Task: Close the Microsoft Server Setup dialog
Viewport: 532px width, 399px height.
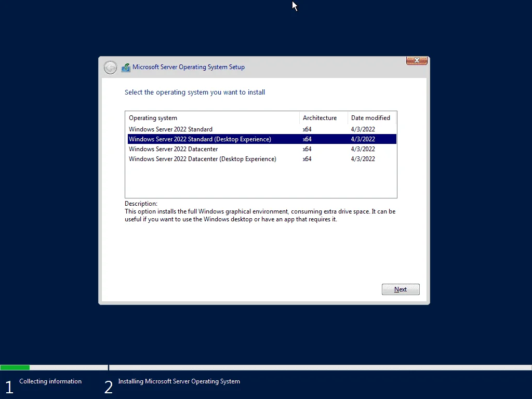Action: pos(417,60)
